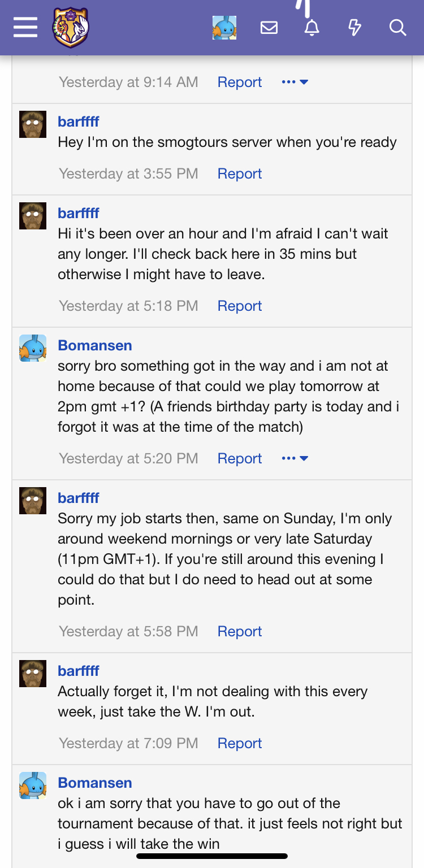Open the inbox envelope icon

(269, 27)
